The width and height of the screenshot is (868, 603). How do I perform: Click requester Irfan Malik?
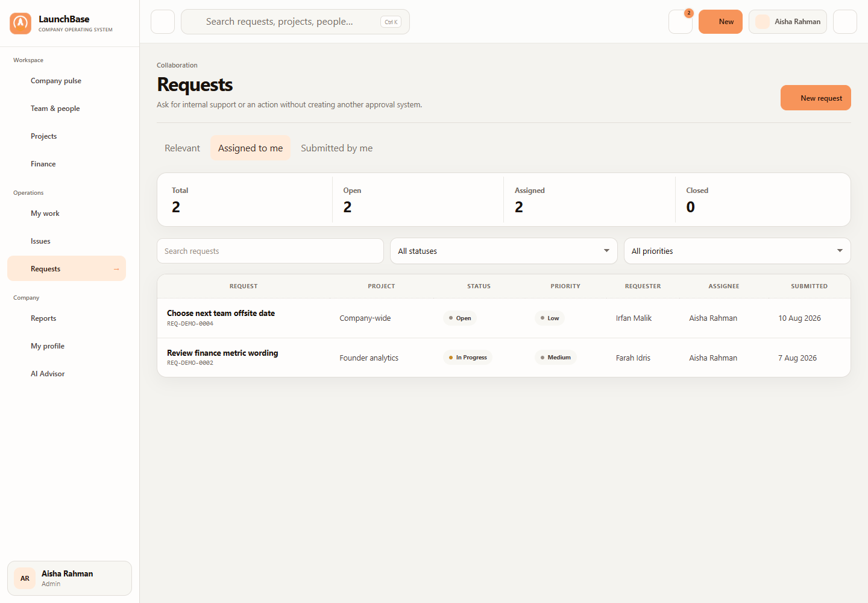634,318
